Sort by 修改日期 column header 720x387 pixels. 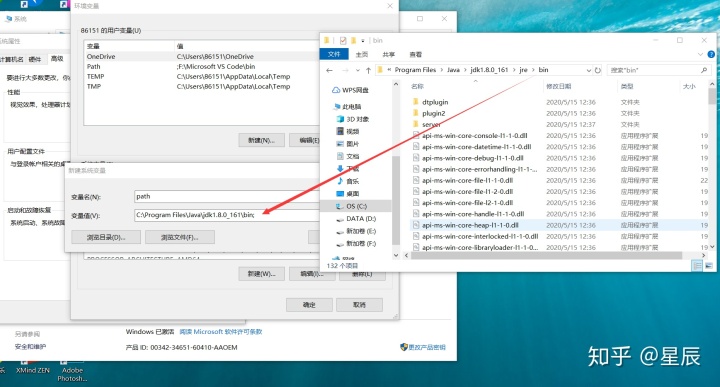[x=558, y=86]
